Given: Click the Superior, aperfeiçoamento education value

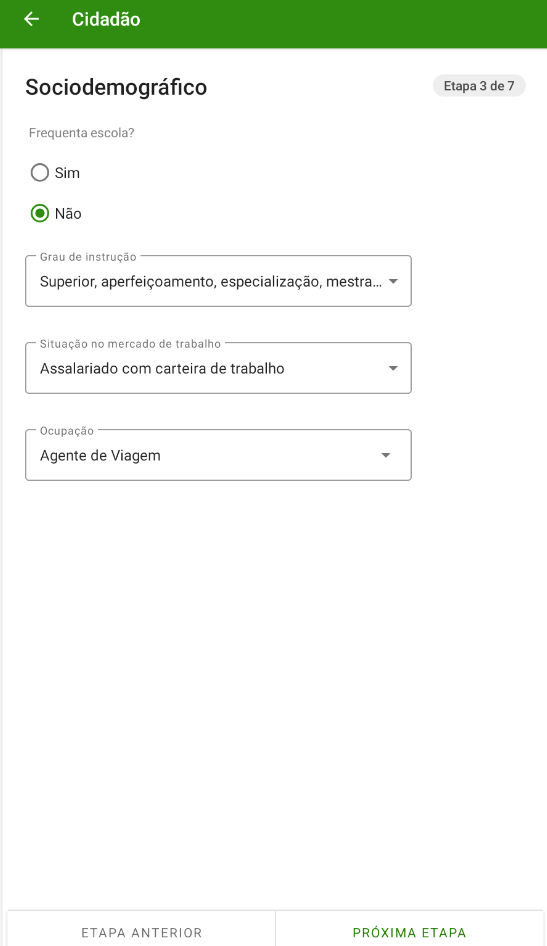Looking at the screenshot, I should [x=210, y=282].
